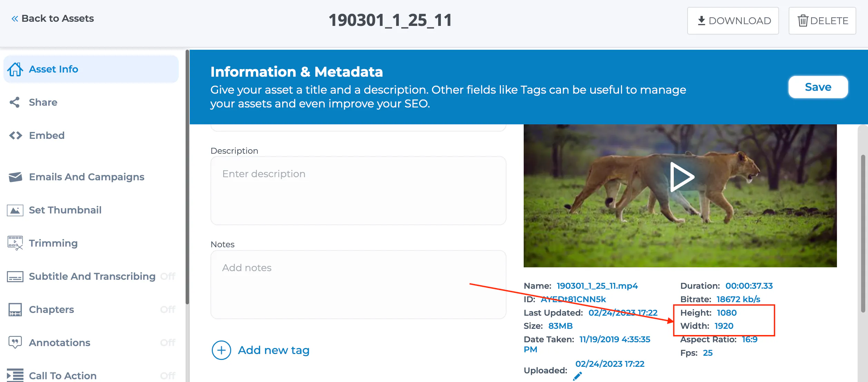
Task: Click the Share icon in sidebar
Action: 14,102
